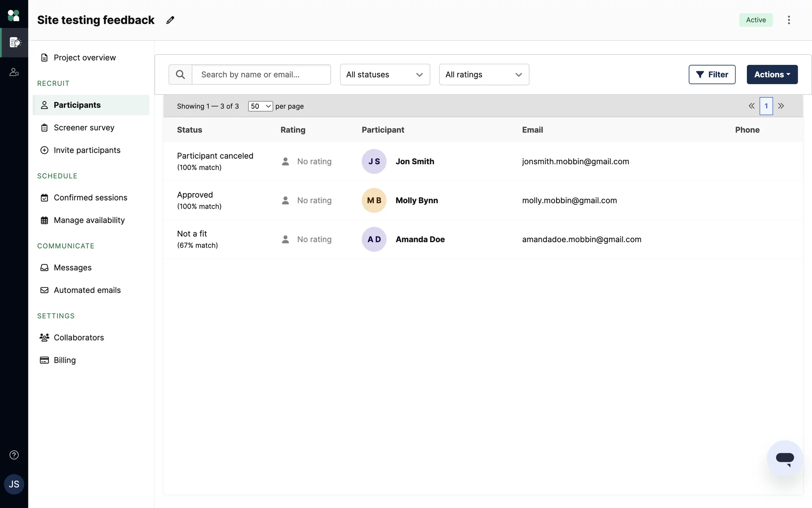The width and height of the screenshot is (812, 508).
Task: Click Jon Smith's rating person icon
Action: point(285,162)
